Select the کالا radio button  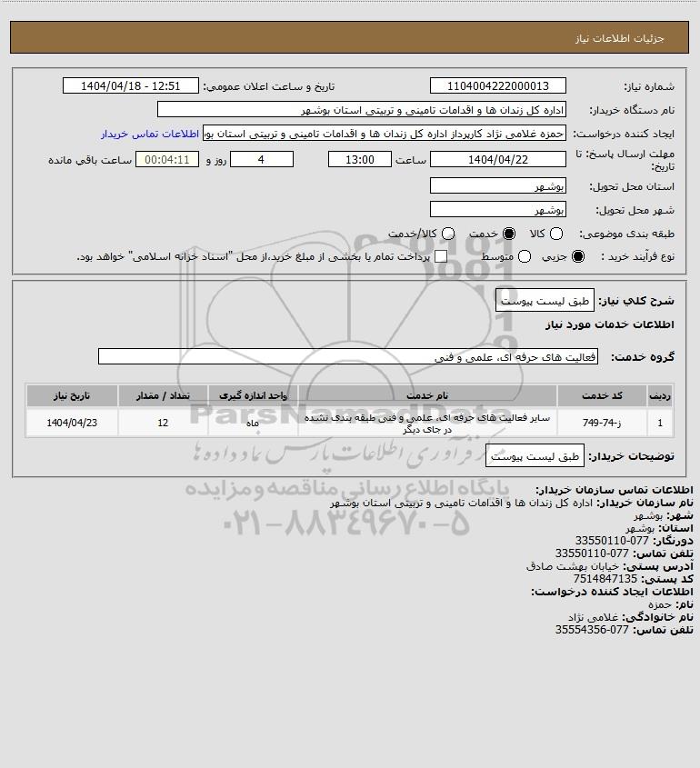[556, 234]
